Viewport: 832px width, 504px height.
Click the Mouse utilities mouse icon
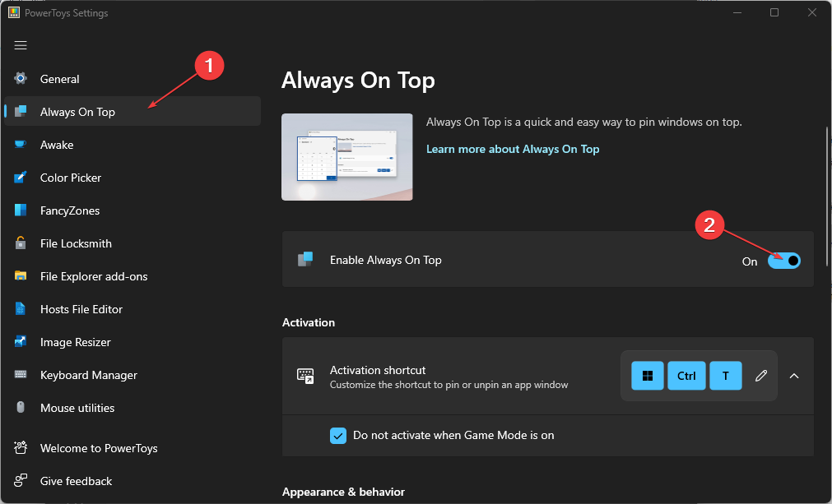(x=21, y=407)
